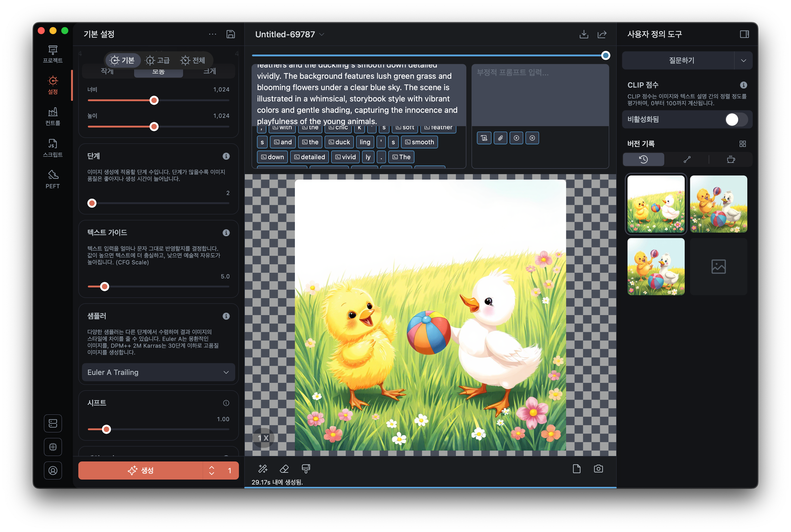Open the Untitled-69787 project name dropdown

click(322, 35)
